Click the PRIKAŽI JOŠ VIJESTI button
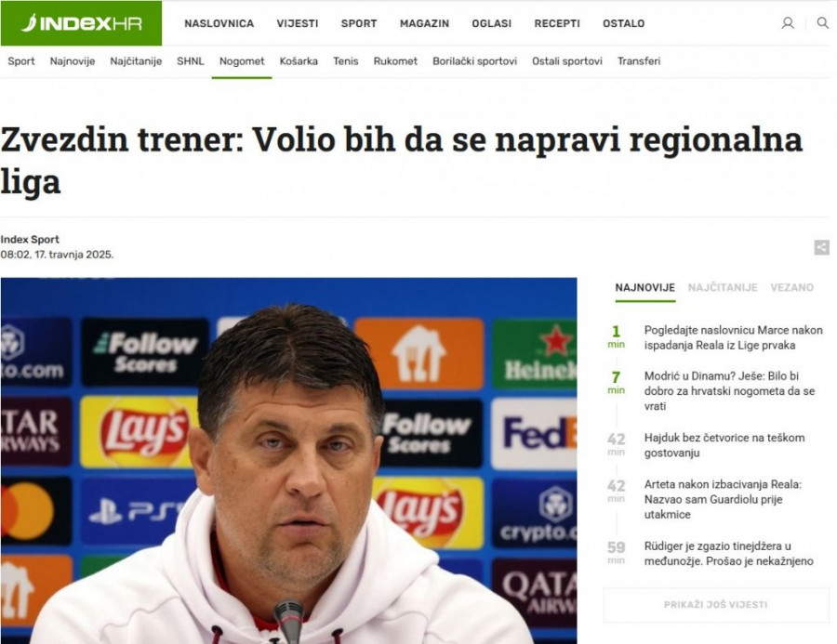837x644 pixels. 715,605
